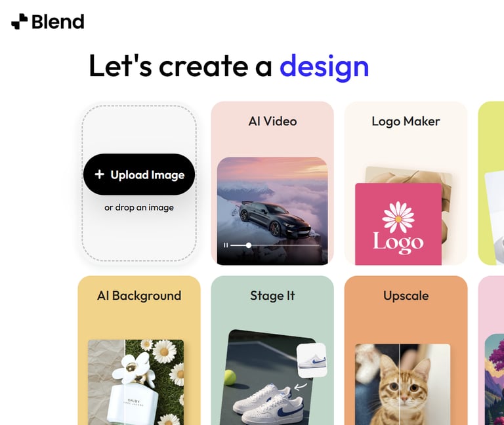Click the tennis ball in Stage It image
The width and height of the screenshot is (504, 425).
tap(230, 377)
